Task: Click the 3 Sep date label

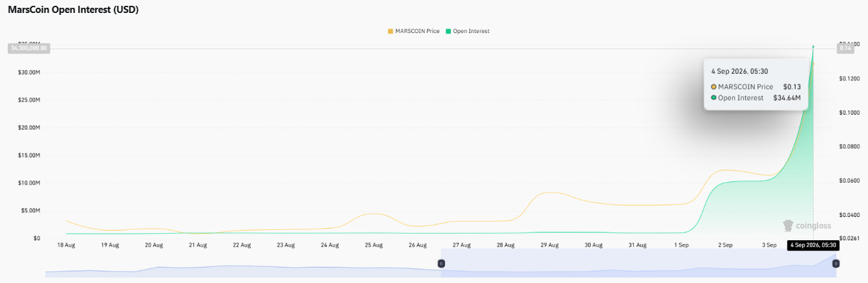Action: click(769, 245)
